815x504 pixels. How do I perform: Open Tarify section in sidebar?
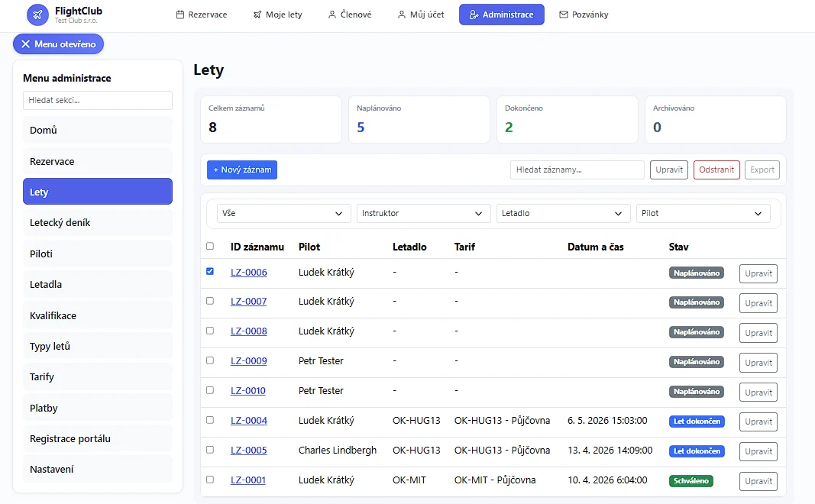pos(98,377)
